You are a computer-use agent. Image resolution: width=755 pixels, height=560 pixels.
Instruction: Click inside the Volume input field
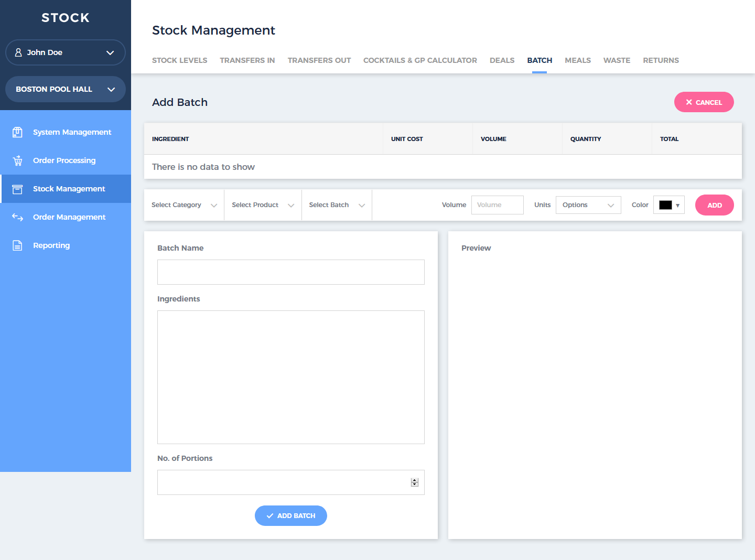pos(497,205)
